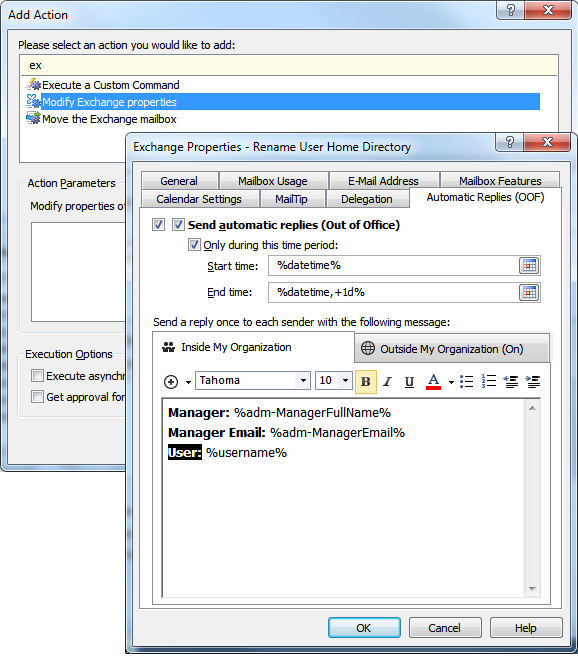Enable Execute asynchronously option

tap(37, 376)
